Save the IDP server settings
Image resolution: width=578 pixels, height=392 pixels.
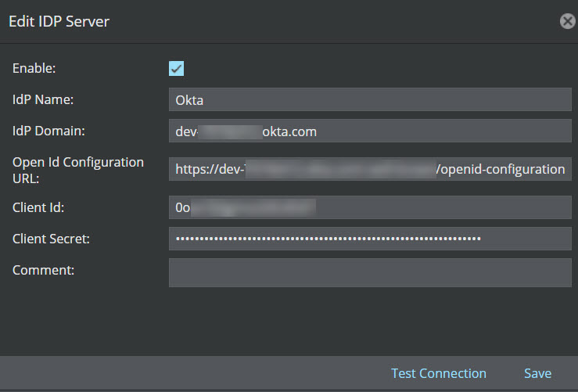pos(537,373)
